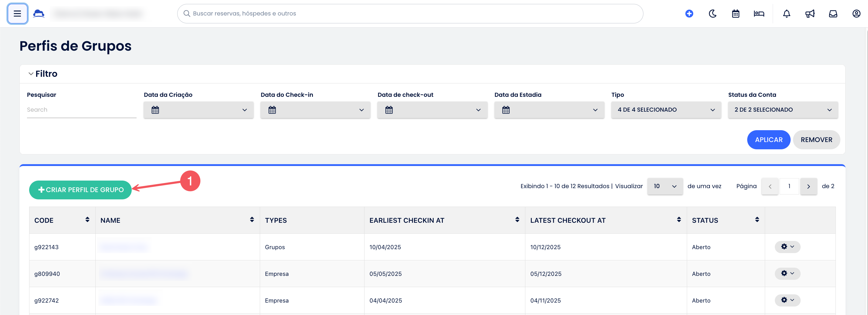Expand the Tipo selection dropdown
This screenshot has width=868, height=315.
[666, 110]
